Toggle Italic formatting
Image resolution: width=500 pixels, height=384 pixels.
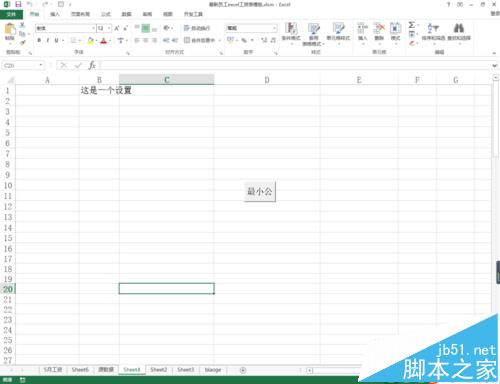[48, 40]
